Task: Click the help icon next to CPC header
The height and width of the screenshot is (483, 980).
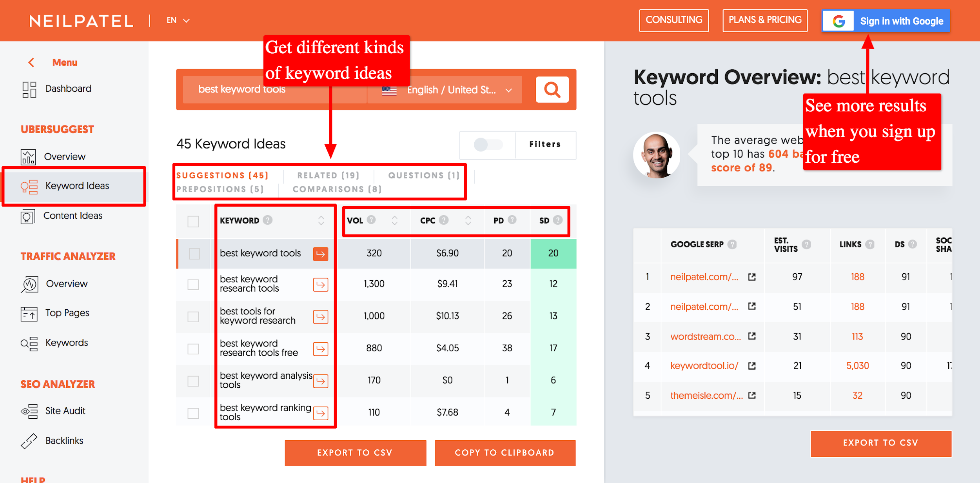Action: 443,220
